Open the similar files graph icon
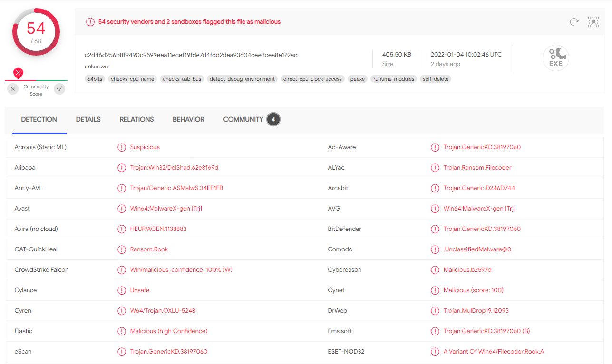The height and width of the screenshot is (364, 612). pyautogui.click(x=593, y=22)
